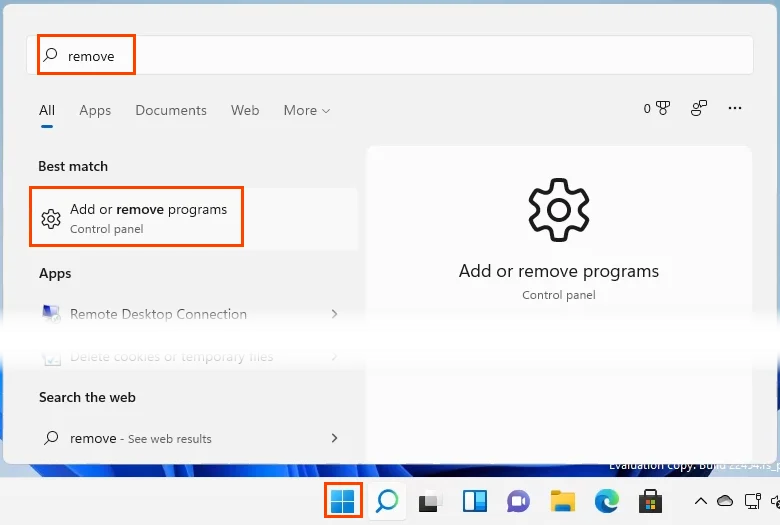The width and height of the screenshot is (780, 525).
Task: Click OneDrive cloud tray icon
Action: point(725,501)
